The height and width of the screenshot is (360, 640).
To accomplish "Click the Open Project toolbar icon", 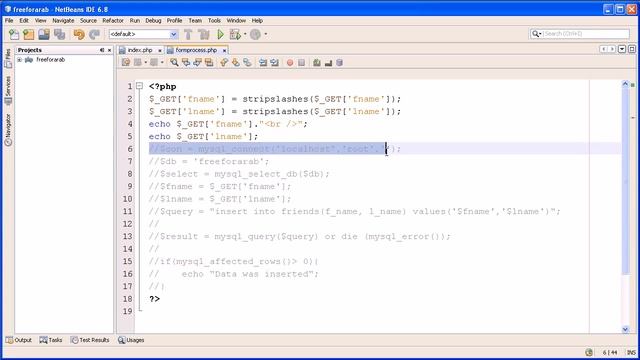I will pyautogui.click(x=44, y=34).
